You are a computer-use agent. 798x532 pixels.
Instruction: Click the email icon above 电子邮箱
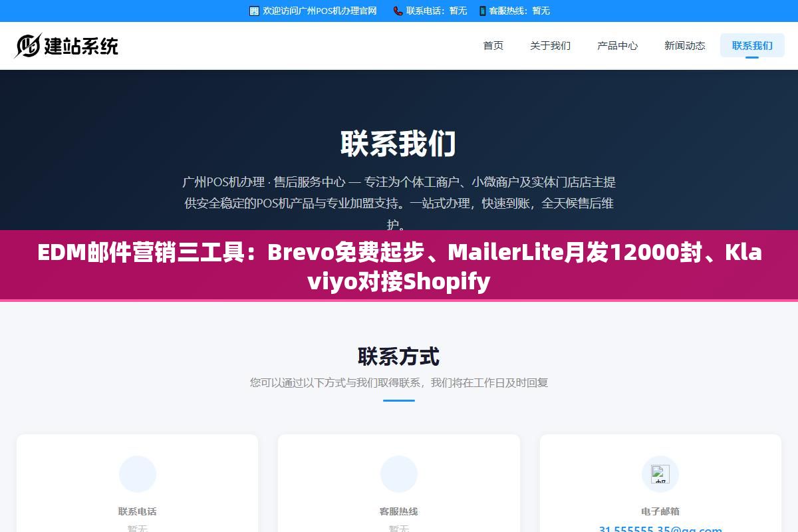(660, 474)
